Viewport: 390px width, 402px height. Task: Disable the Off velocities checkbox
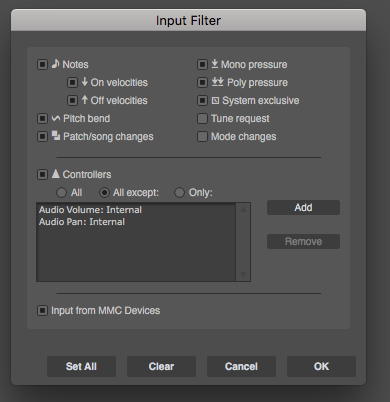click(x=72, y=100)
